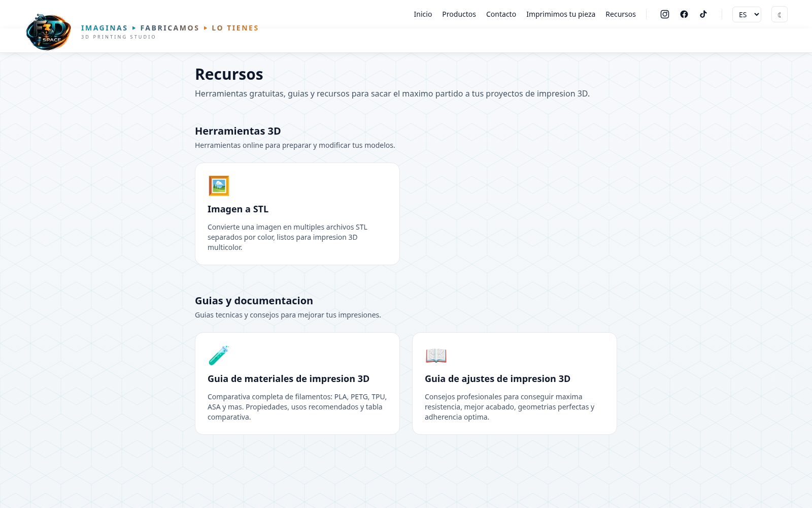Open Guia de ajustes de impresion 3D title

(x=497, y=379)
